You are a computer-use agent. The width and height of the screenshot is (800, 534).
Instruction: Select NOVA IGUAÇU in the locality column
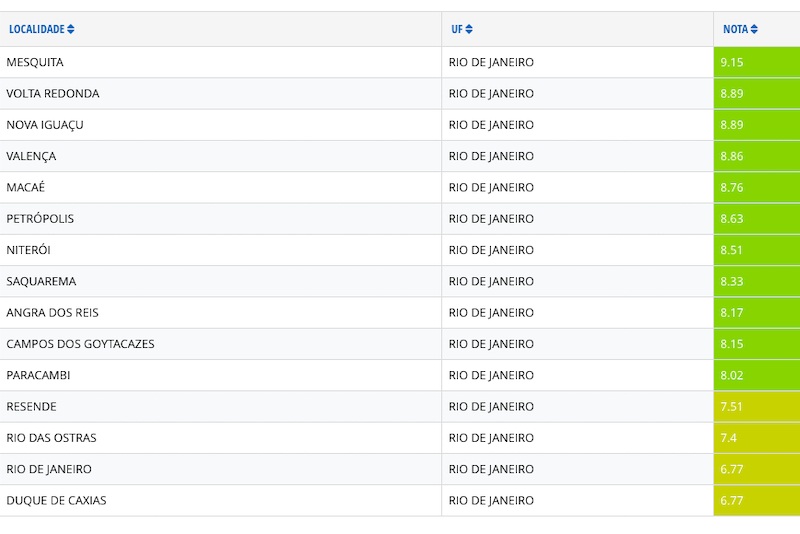[x=46, y=125]
